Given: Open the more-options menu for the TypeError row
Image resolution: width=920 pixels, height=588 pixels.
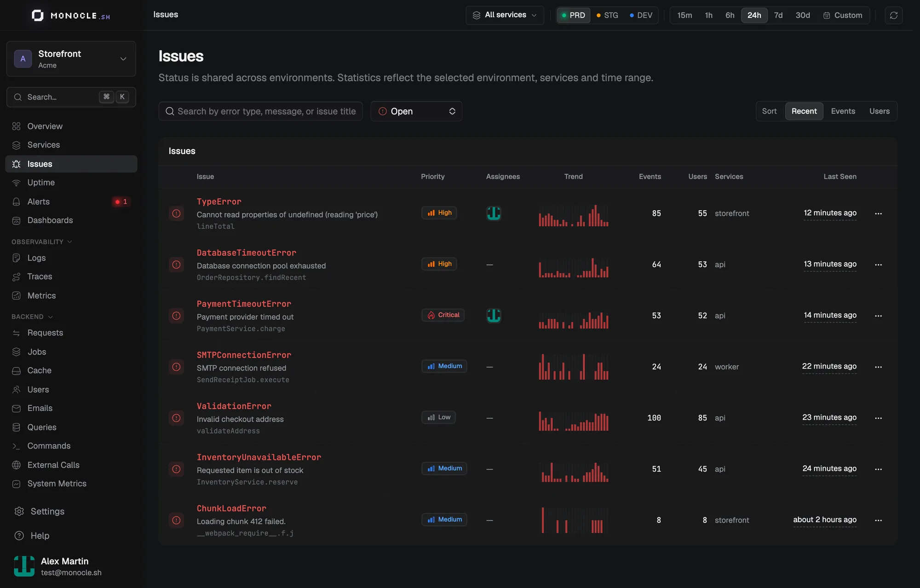Looking at the screenshot, I should click(878, 213).
